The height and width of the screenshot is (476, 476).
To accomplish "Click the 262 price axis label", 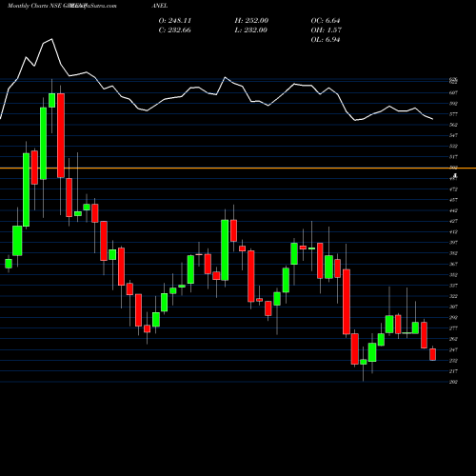I will [x=453, y=339].
